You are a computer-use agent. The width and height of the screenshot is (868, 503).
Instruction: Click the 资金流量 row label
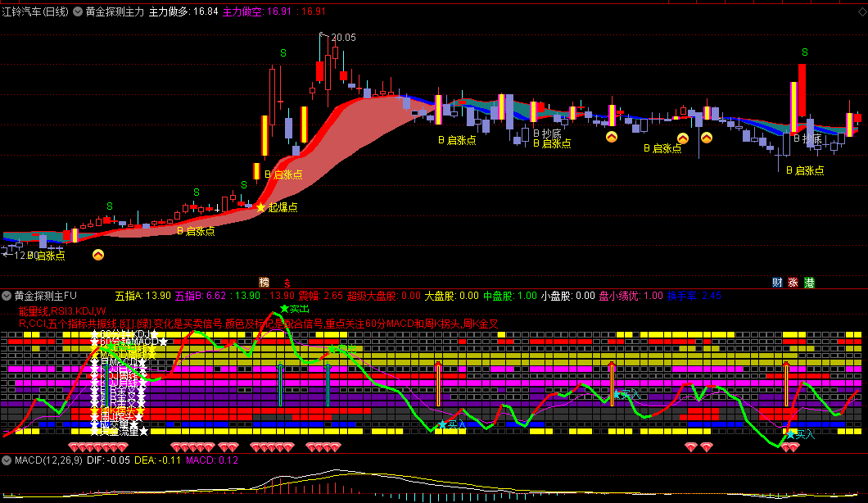120,431
